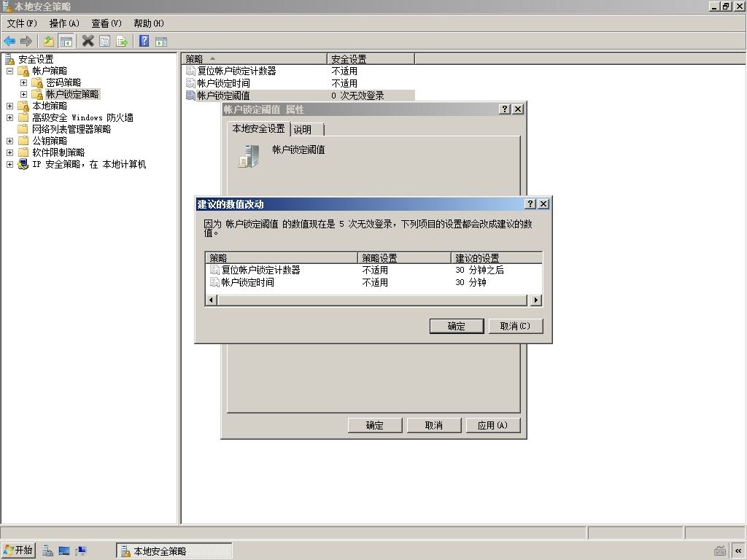Image resolution: width=747 pixels, height=560 pixels.
Task: Click the 帐户锁定阈值 policy icon in the main list
Action: (x=190, y=96)
